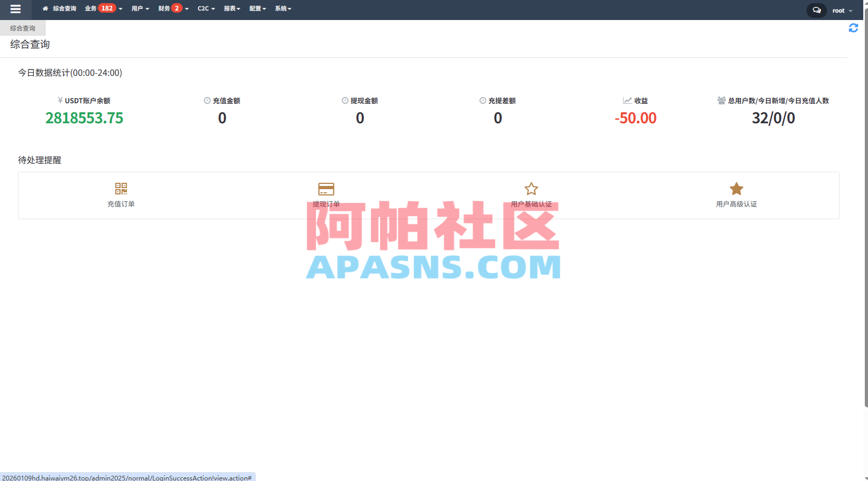Open 充值订单 QR code icon
The height and width of the screenshot is (481, 868).
tap(121, 189)
